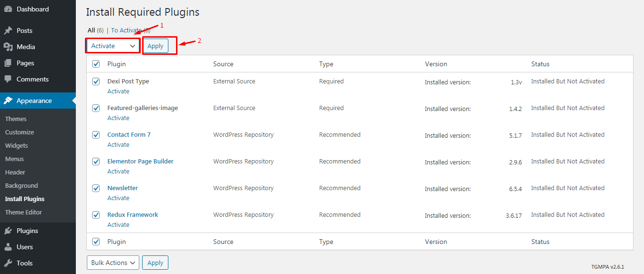Expand the bottom Bulk Actions dropdown
Viewport: 644px width, 274px height.
(113, 263)
